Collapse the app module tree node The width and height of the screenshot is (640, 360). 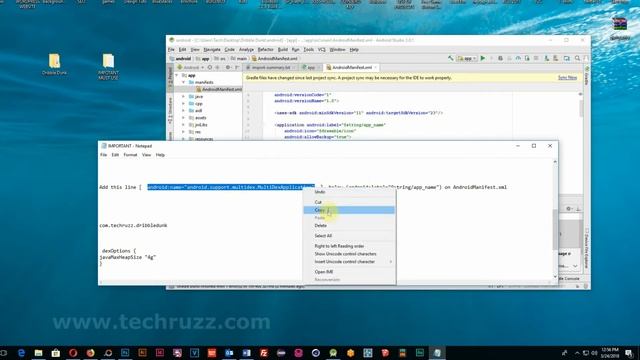tap(177, 76)
